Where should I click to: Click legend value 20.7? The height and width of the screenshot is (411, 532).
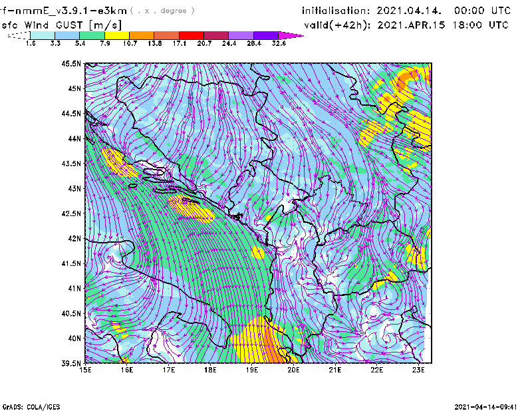[x=204, y=43]
